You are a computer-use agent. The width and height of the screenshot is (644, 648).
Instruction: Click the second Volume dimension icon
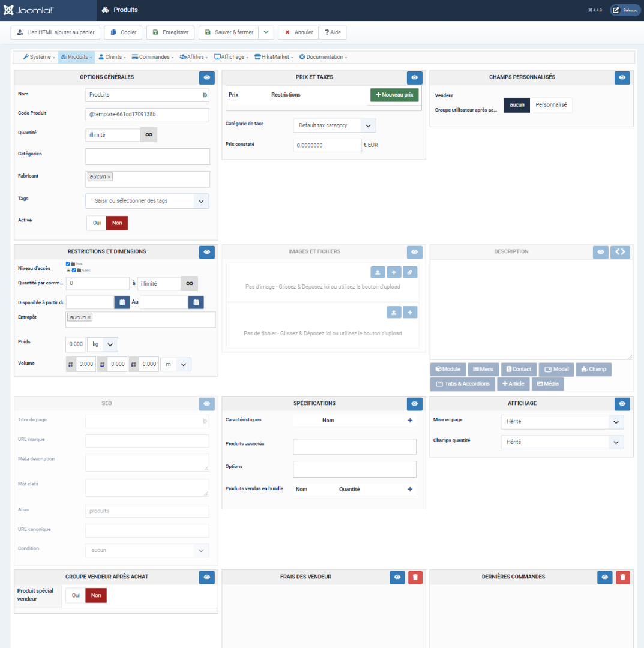pyautogui.click(x=102, y=365)
